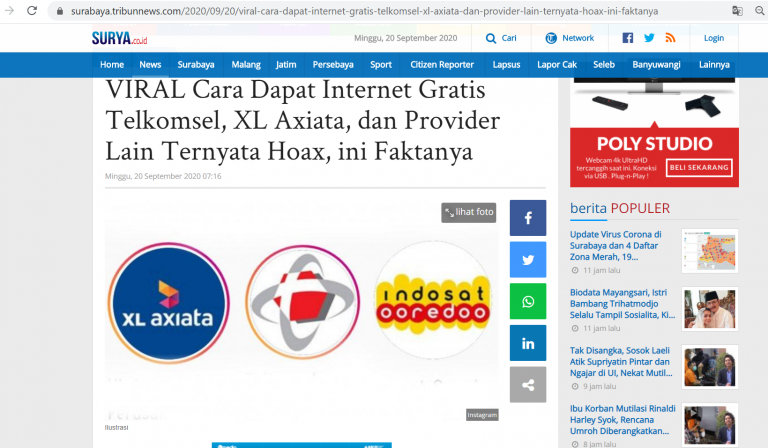Open the News menu item

click(150, 65)
